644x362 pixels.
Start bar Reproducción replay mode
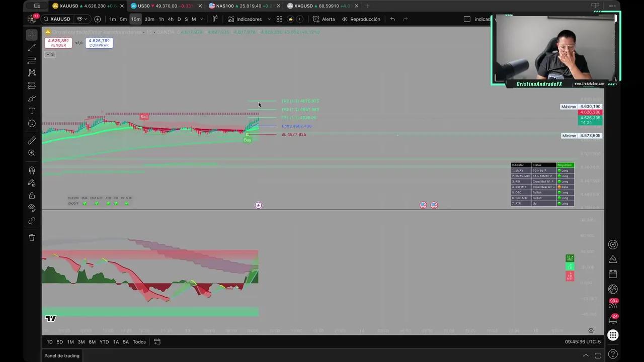(x=361, y=19)
